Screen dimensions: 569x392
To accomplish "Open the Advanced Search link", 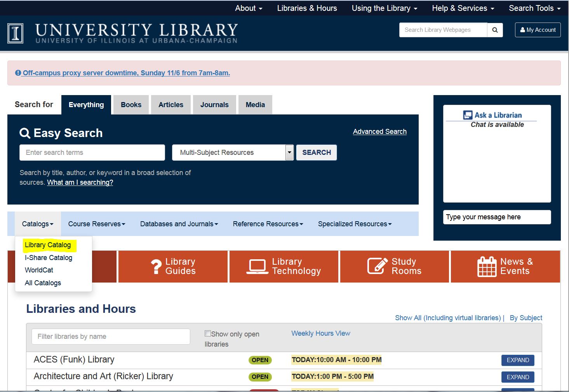I will [379, 131].
